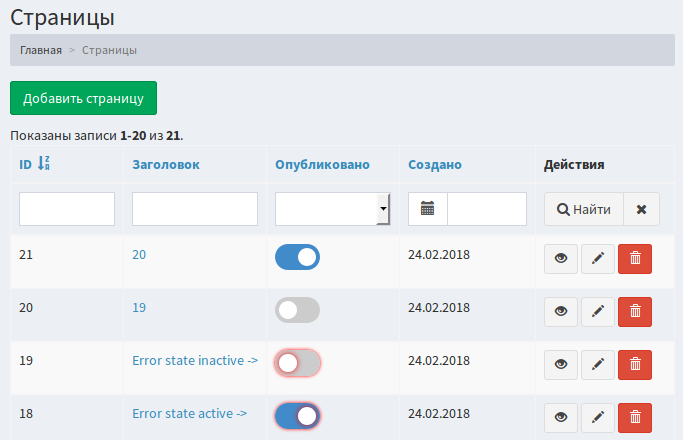This screenshot has width=683, height=440.
Task: Delete the 'Error state active' page
Action: point(635,418)
